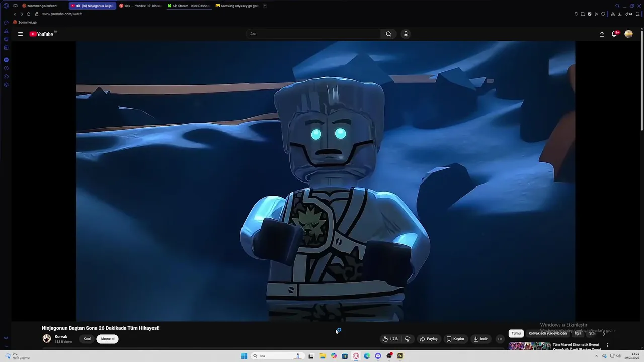The height and width of the screenshot is (362, 644).
Task: Open the Zoommer.ge bookmark
Action: coord(25,22)
